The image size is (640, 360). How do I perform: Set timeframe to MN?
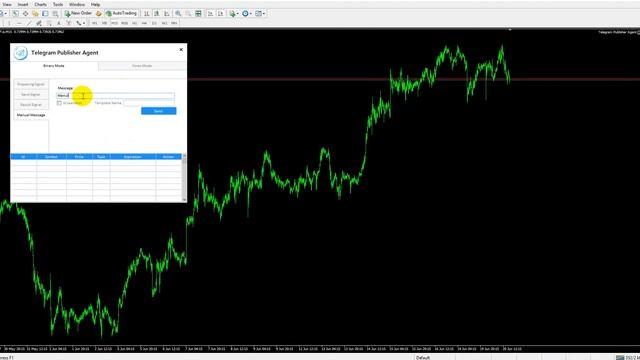tap(174, 23)
